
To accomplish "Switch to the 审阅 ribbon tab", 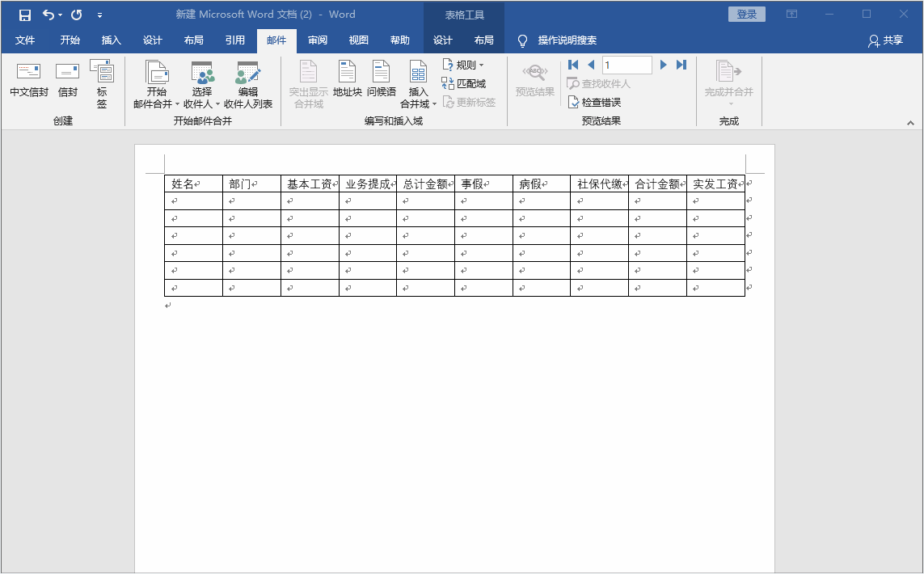I will point(317,39).
